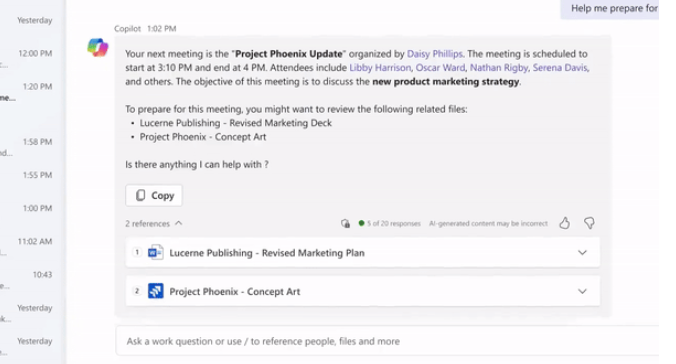Image resolution: width=676 pixels, height=364 pixels.
Task: Open Serena Davis profile link
Action: (560, 68)
